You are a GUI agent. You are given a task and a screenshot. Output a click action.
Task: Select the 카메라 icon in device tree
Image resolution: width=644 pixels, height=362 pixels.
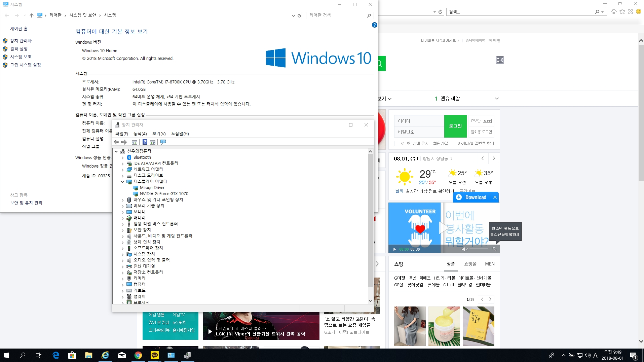click(x=129, y=279)
